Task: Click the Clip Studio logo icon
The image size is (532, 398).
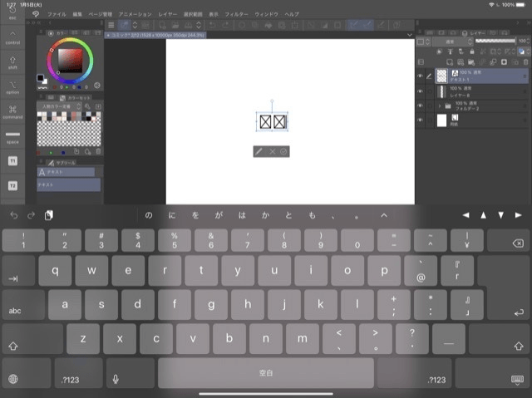Action: (36, 14)
